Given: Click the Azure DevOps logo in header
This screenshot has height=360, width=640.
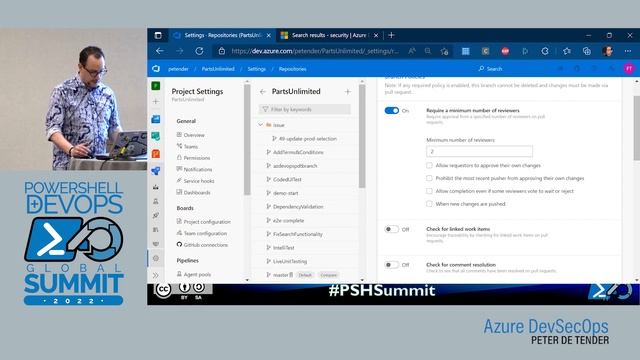Looking at the screenshot, I should tap(156, 69).
